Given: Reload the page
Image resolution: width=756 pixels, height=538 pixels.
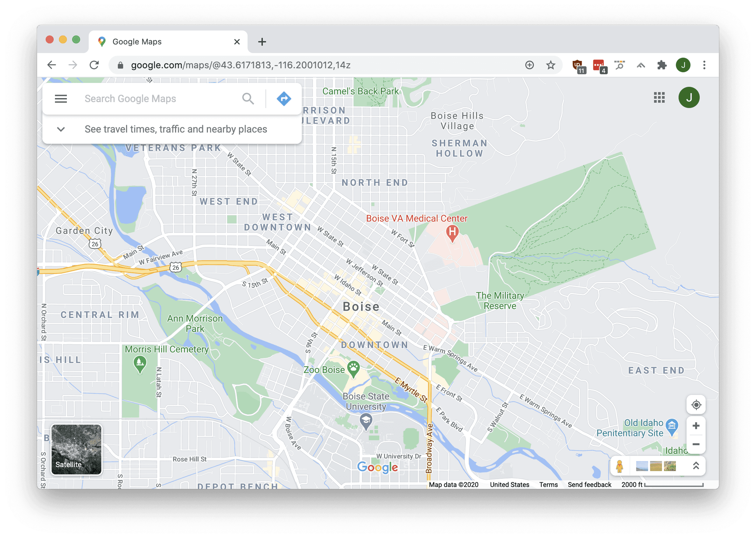Looking at the screenshot, I should click(94, 65).
